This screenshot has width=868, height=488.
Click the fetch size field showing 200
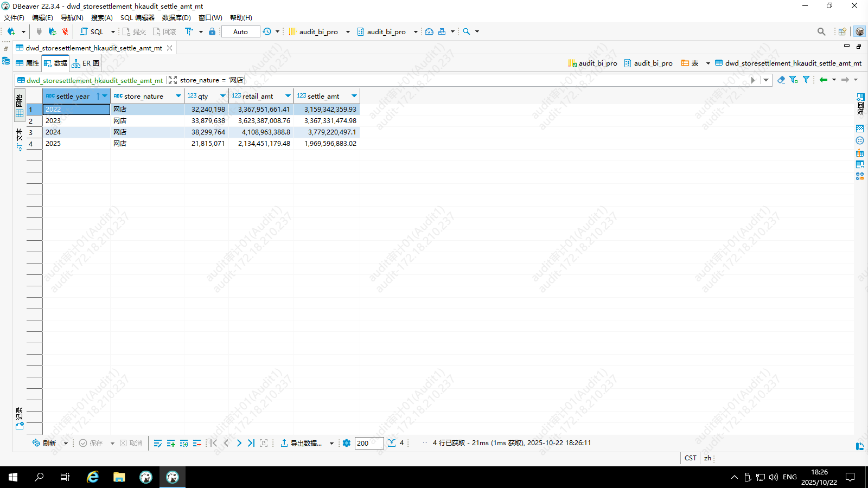pos(368,443)
